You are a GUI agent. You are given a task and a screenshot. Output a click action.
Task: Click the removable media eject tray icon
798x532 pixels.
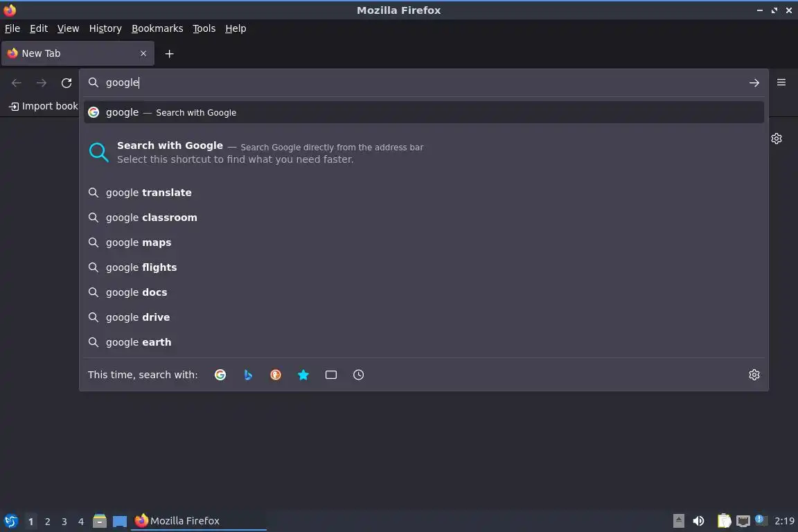(x=678, y=521)
